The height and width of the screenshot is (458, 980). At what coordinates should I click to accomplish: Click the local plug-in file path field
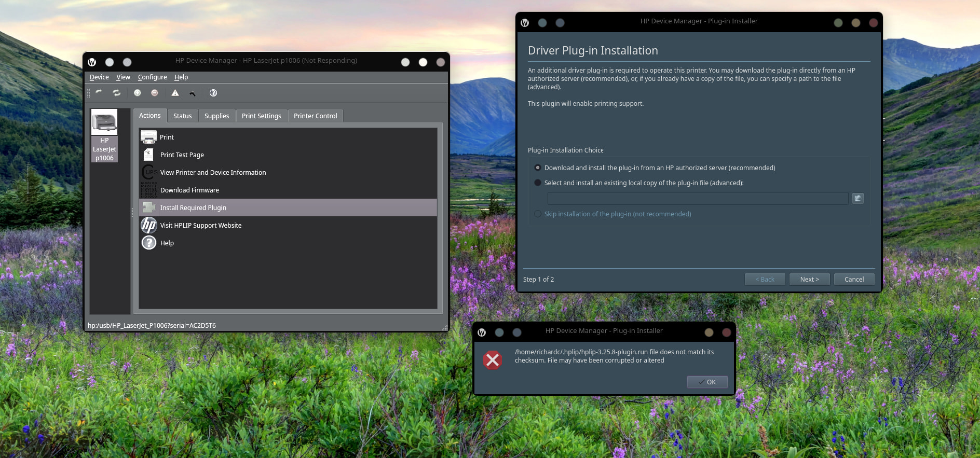[x=698, y=198]
